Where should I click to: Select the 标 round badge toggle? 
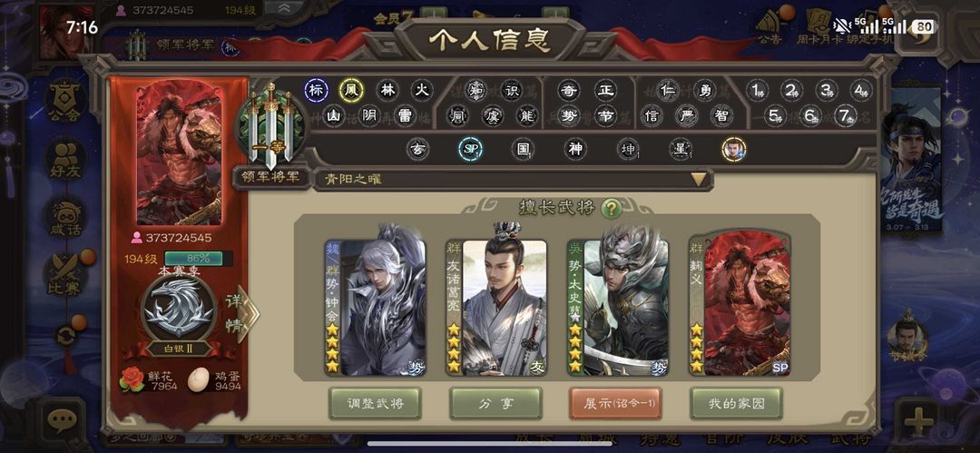[x=317, y=90]
